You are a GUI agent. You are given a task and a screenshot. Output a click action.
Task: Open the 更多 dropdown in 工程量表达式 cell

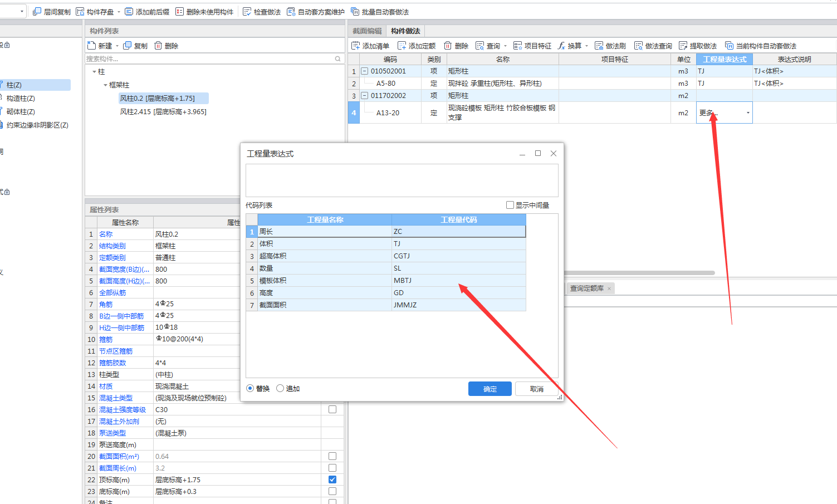[x=748, y=112]
